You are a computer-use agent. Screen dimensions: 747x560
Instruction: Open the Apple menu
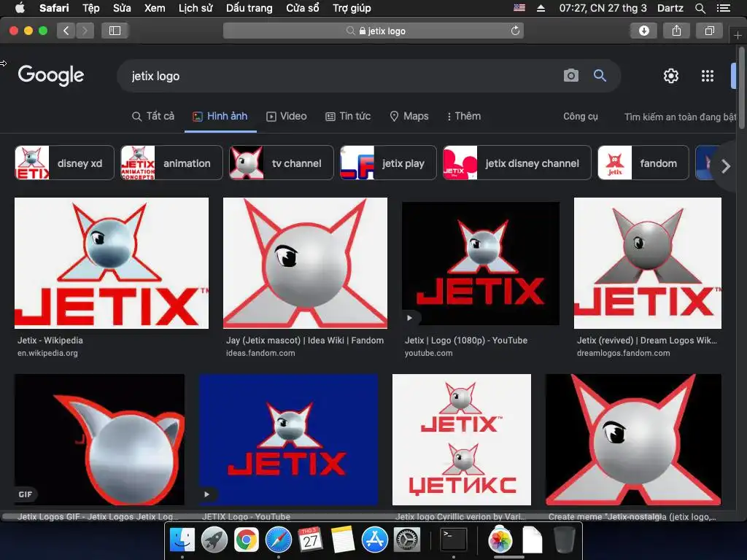click(x=20, y=8)
